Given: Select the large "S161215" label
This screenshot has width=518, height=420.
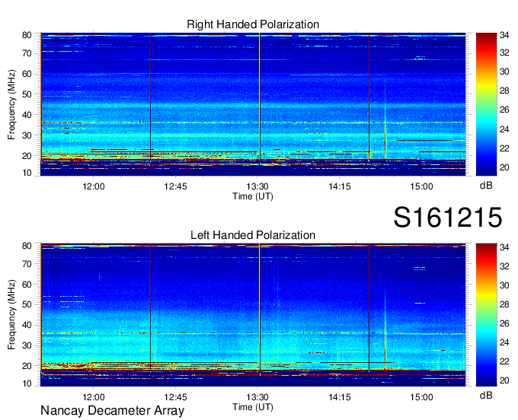Looking at the screenshot, I should 448,217.
